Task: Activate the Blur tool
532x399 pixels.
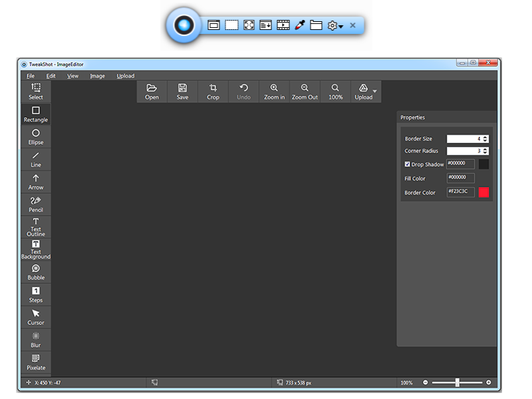Action: click(x=36, y=340)
